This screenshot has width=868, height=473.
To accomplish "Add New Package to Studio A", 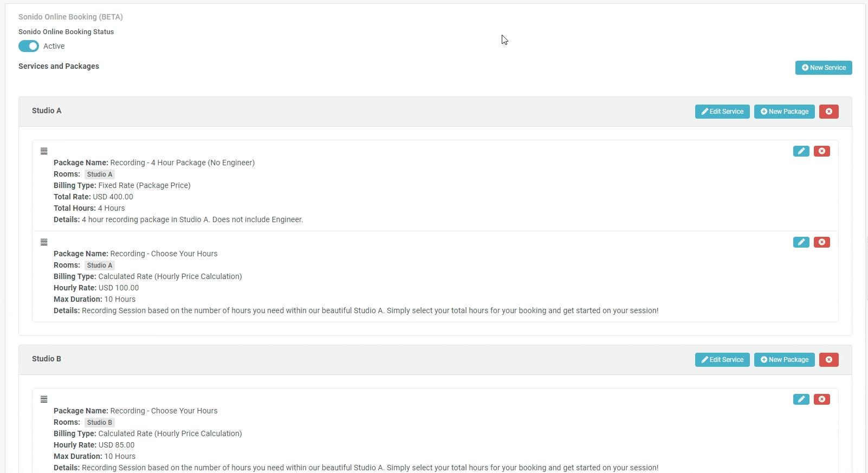I will click(x=784, y=112).
